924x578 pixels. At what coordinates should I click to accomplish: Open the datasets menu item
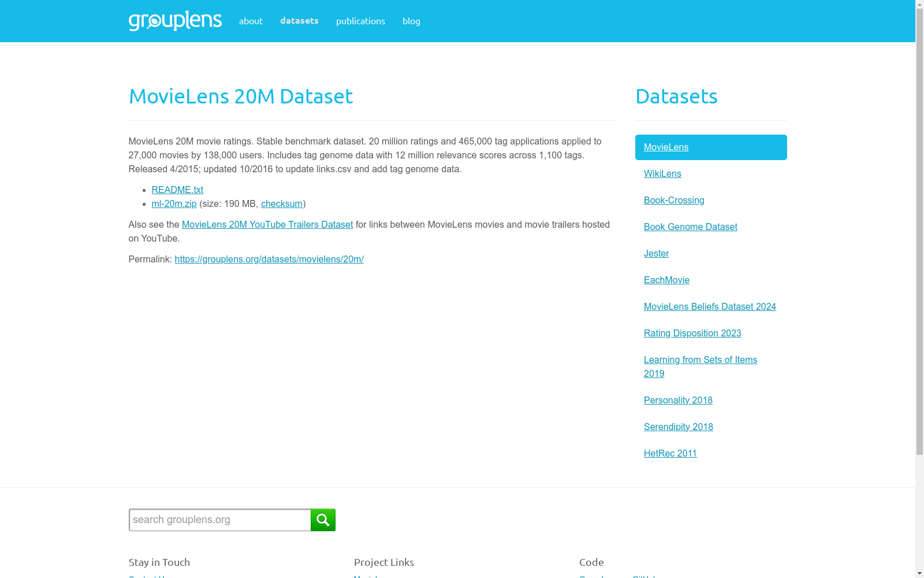click(299, 21)
